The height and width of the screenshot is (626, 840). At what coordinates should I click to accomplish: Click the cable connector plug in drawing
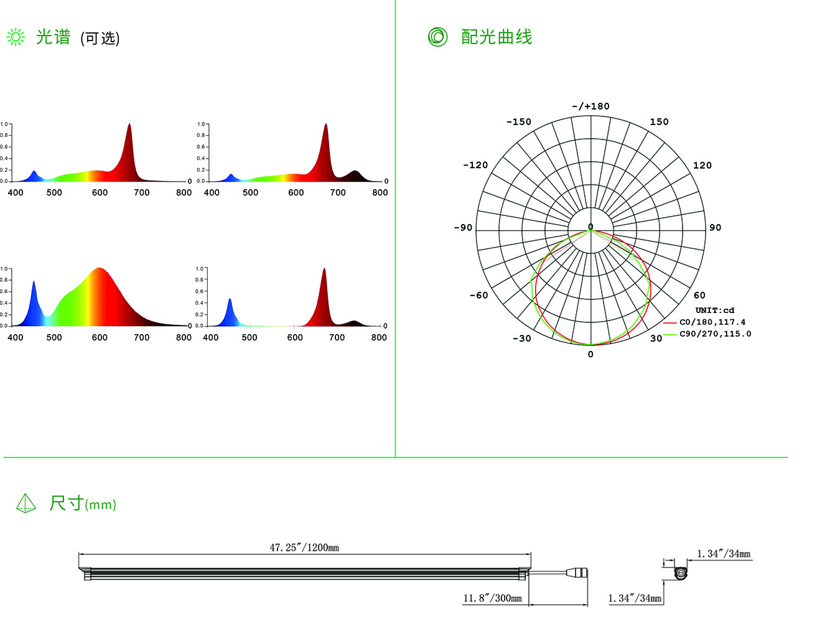pos(576,572)
